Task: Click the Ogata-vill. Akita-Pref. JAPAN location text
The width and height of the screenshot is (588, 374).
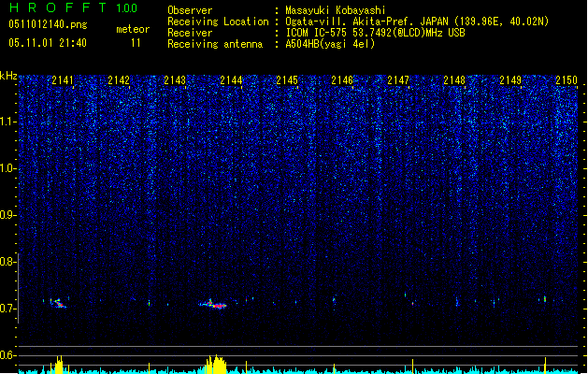Action: pyautogui.click(x=417, y=22)
